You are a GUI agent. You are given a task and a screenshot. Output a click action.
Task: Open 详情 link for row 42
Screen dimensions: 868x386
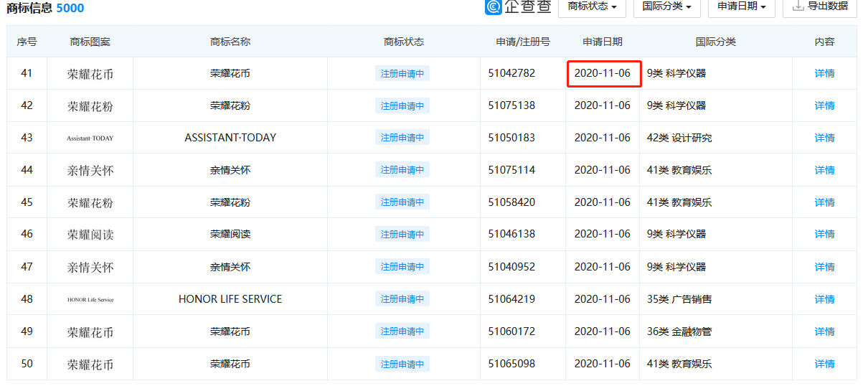point(824,105)
